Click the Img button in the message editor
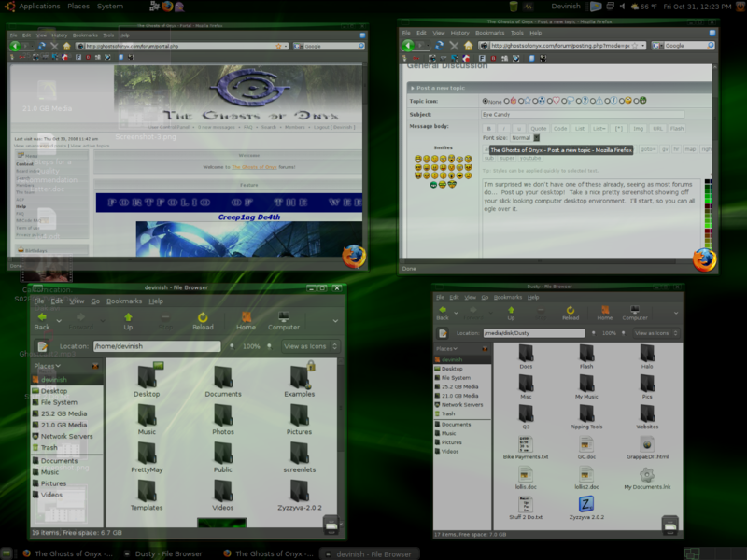 [x=638, y=129]
